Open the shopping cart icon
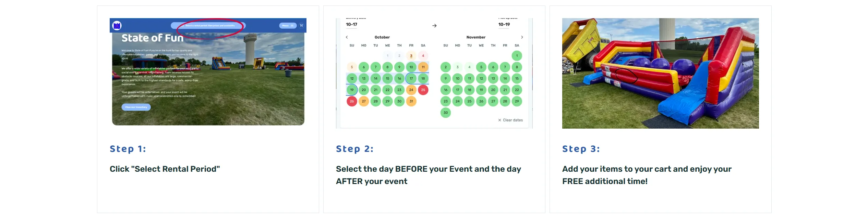 tap(301, 25)
